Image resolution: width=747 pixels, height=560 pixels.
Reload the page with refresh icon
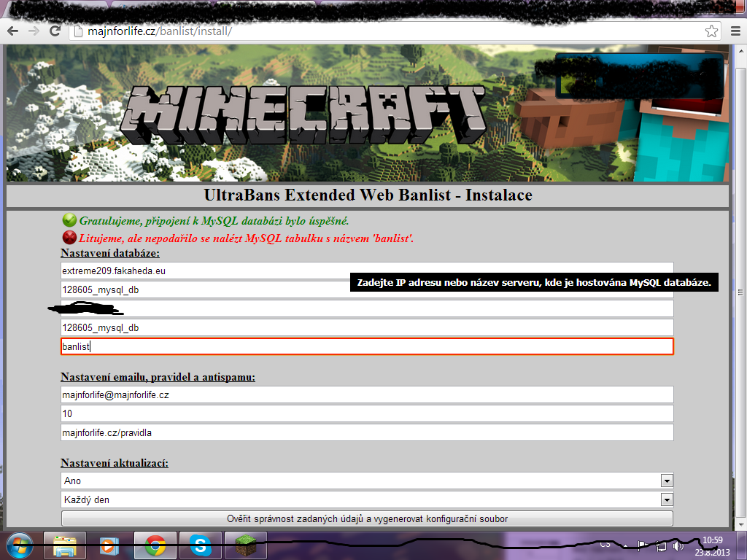click(55, 31)
